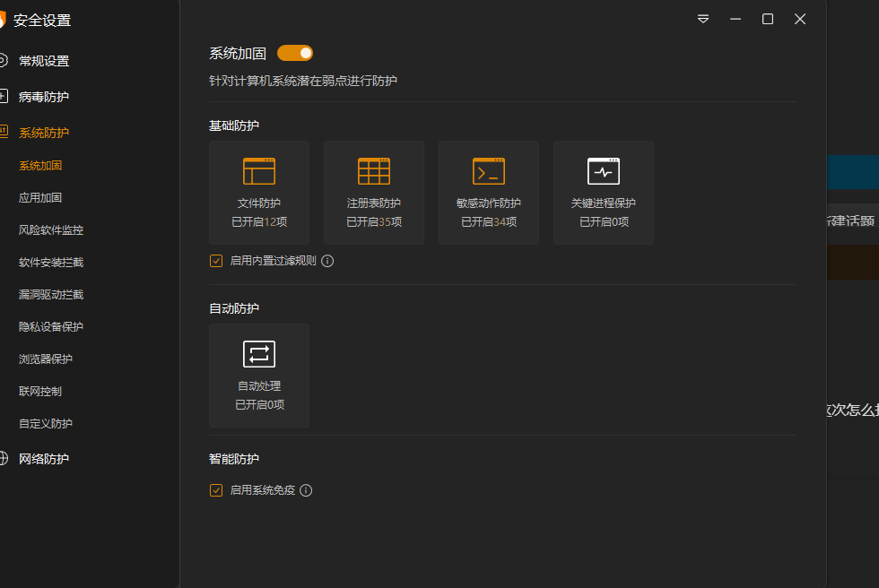
Task: Click 已开启35项 under 注册表防护
Action: point(374,222)
